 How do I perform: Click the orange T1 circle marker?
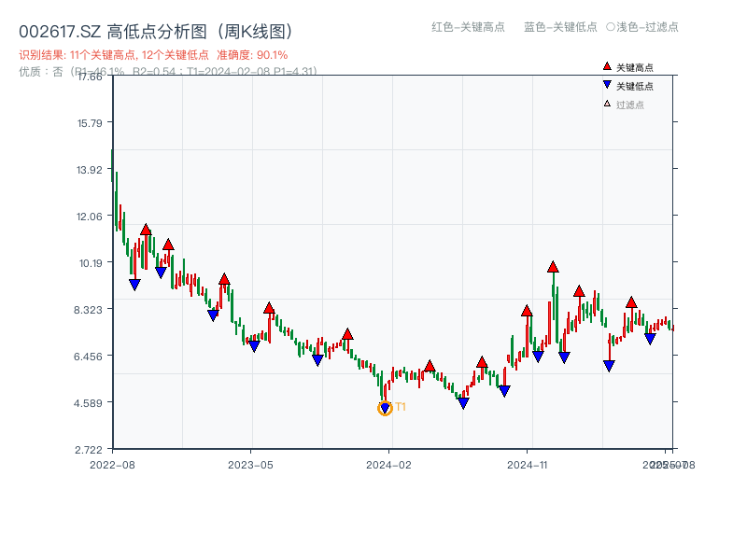pos(385,408)
